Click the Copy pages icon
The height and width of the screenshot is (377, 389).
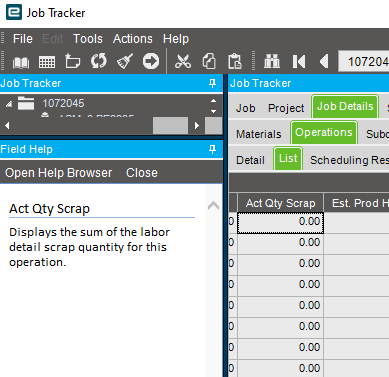(x=209, y=61)
